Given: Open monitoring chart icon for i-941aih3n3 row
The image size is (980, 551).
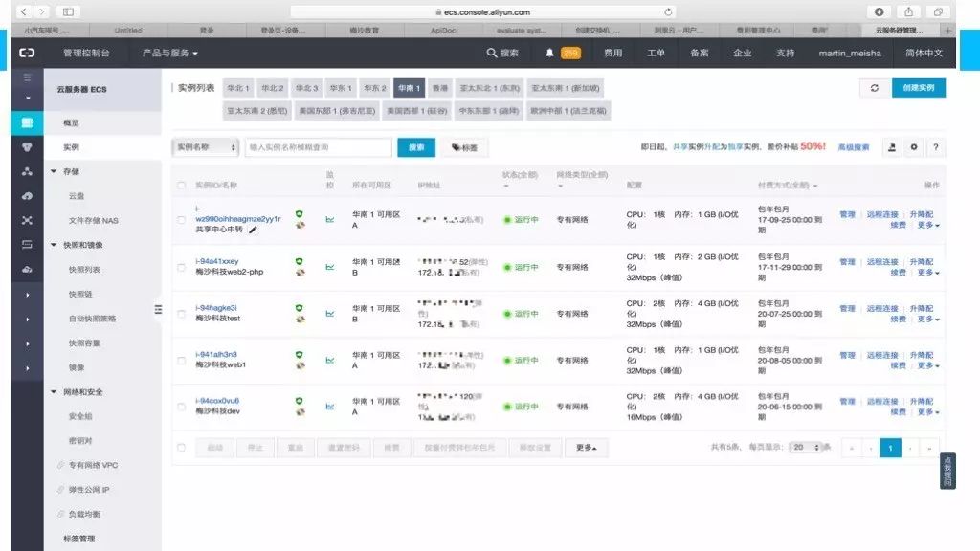Looking at the screenshot, I should tap(330, 360).
